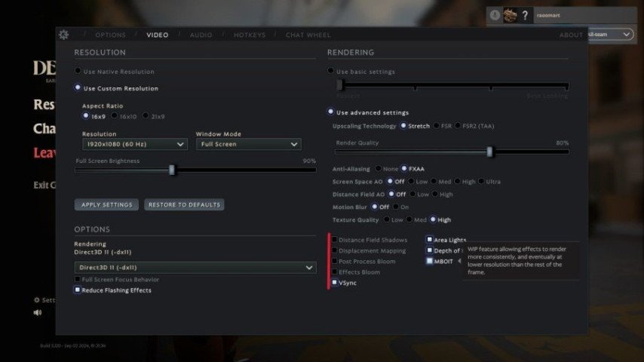Choose Use basic settings option
The height and width of the screenshot is (362, 644).
coord(331,72)
